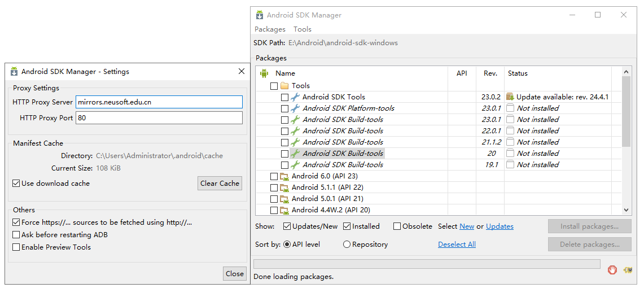Toggle the Installed show filter

pos(347,226)
